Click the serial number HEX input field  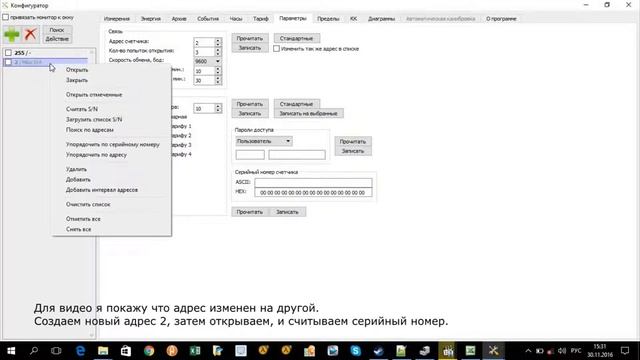coord(313,192)
